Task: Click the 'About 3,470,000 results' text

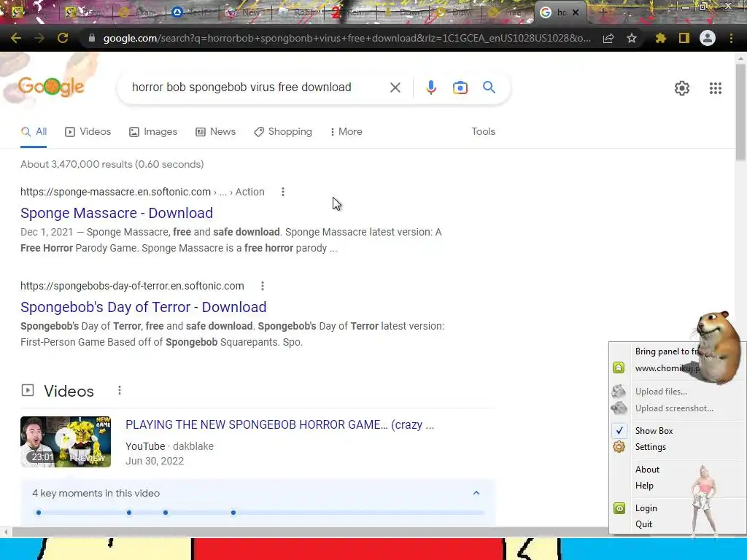Action: pyautogui.click(x=112, y=164)
